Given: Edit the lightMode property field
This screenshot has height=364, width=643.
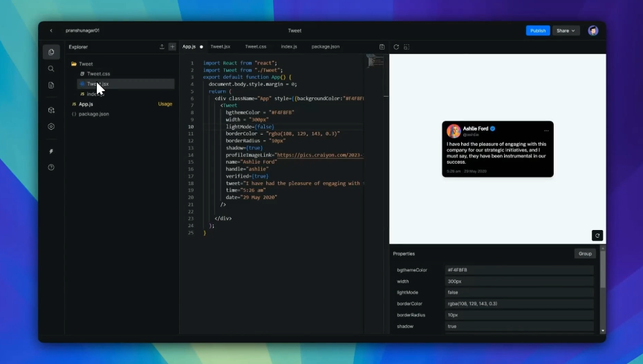Looking at the screenshot, I should tap(519, 292).
